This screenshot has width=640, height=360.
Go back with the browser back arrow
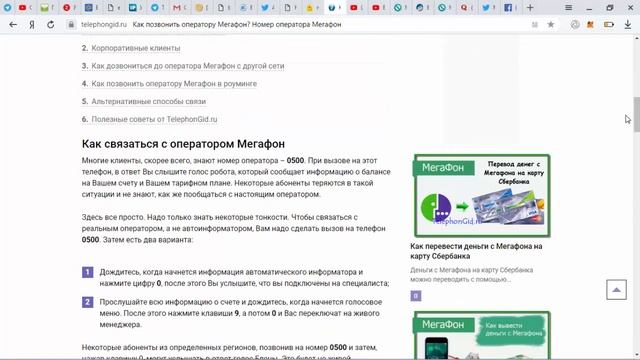tap(13, 24)
